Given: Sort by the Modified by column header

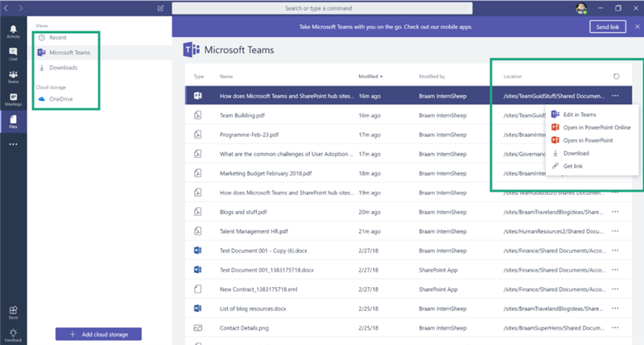Looking at the screenshot, I should coord(431,77).
